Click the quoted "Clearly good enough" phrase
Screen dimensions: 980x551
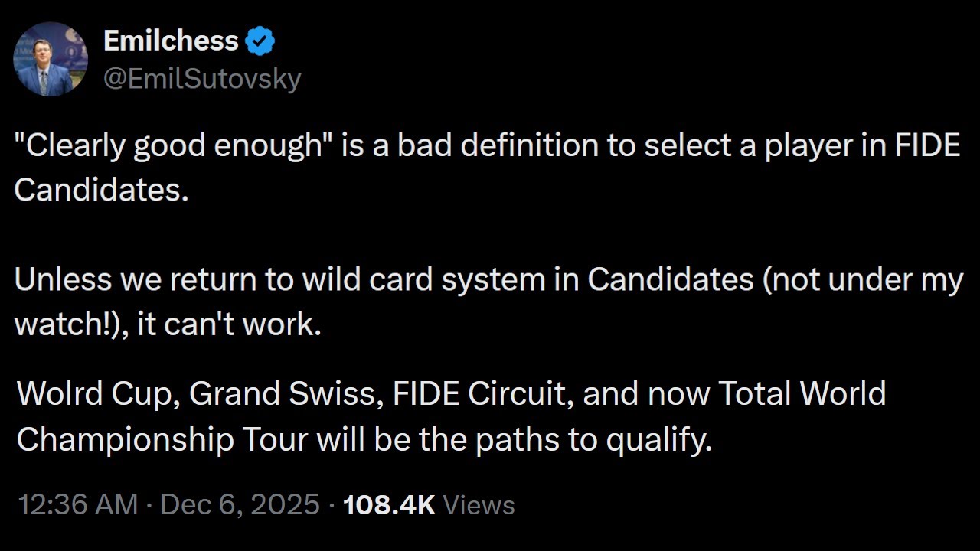click(170, 145)
